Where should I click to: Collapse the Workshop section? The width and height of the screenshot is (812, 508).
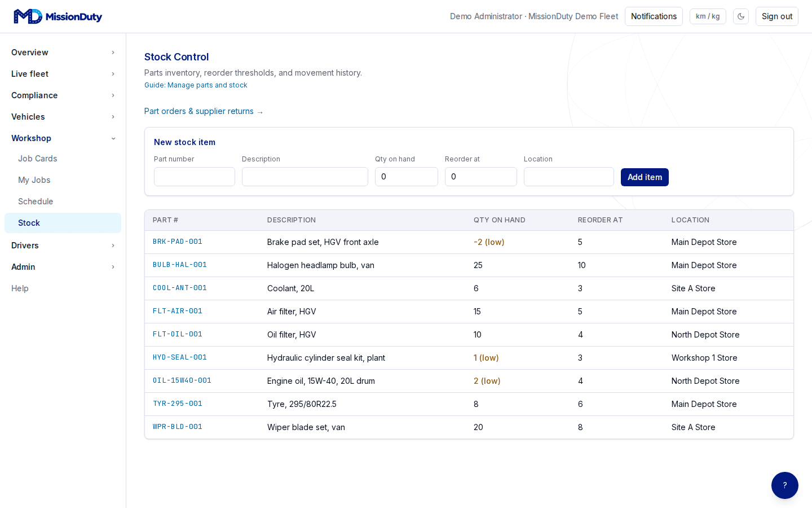[63, 138]
